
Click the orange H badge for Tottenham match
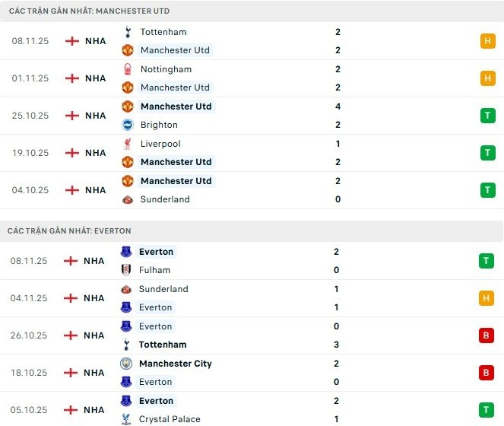[487, 41]
